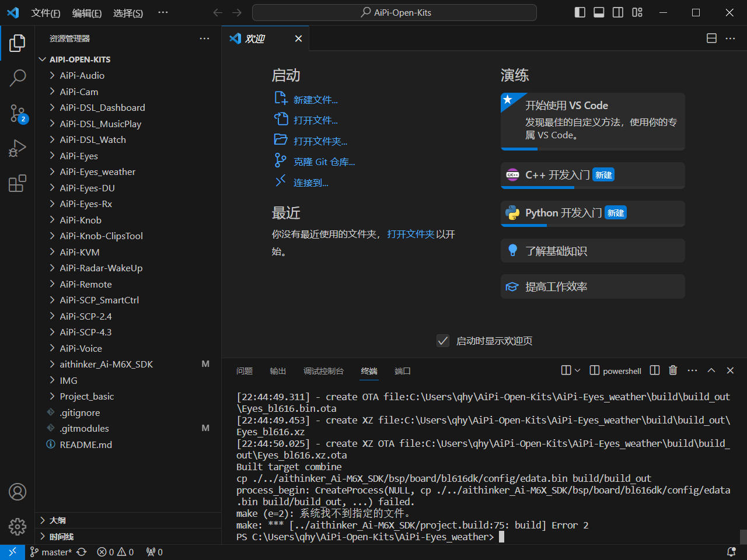Split the terminal icon
Viewport: 747px width, 560px height.
coord(655,370)
